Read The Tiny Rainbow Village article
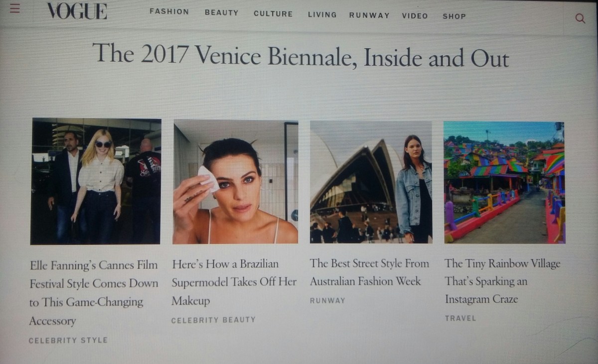 (502, 281)
